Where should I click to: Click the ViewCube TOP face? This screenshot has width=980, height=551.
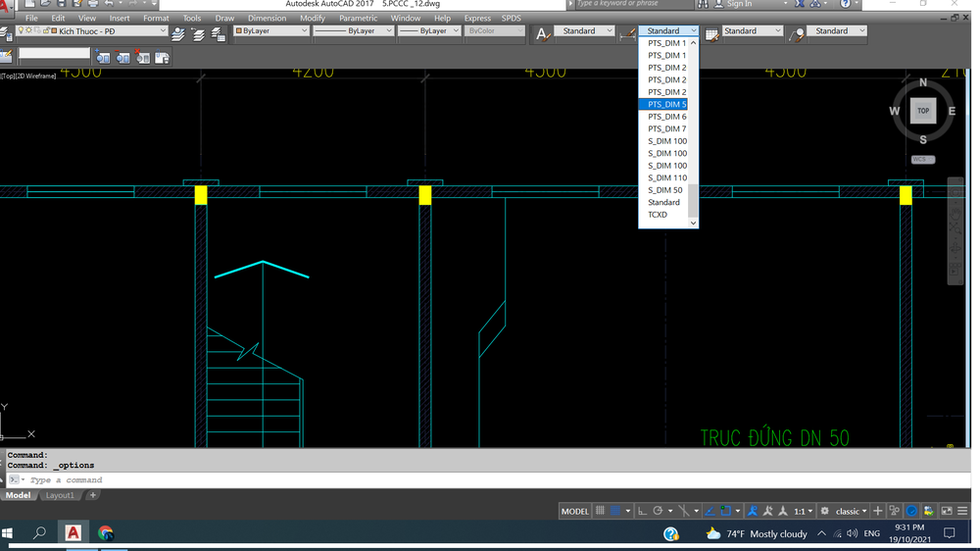tap(923, 111)
